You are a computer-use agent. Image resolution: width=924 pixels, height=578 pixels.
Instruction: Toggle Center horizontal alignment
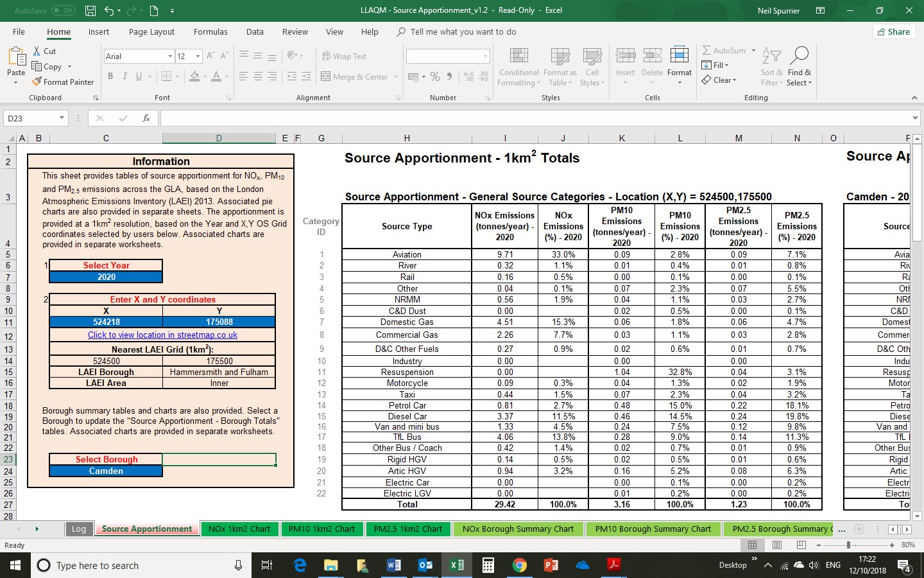[258, 76]
